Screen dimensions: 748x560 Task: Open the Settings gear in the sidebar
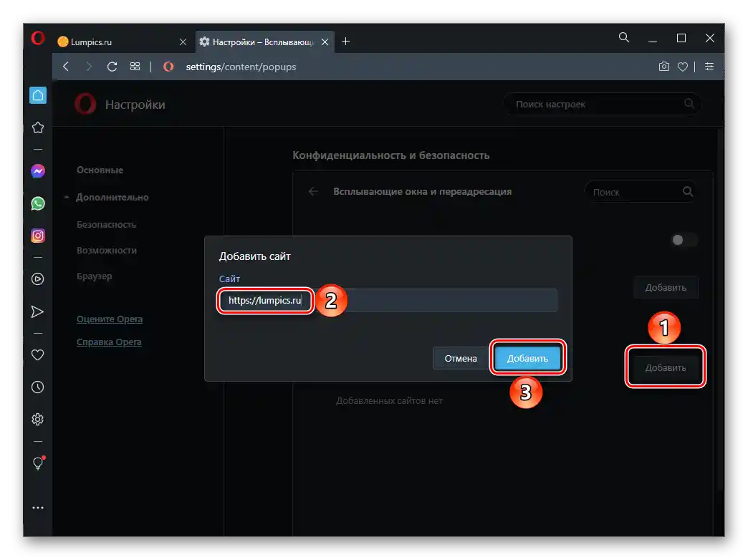(x=38, y=420)
